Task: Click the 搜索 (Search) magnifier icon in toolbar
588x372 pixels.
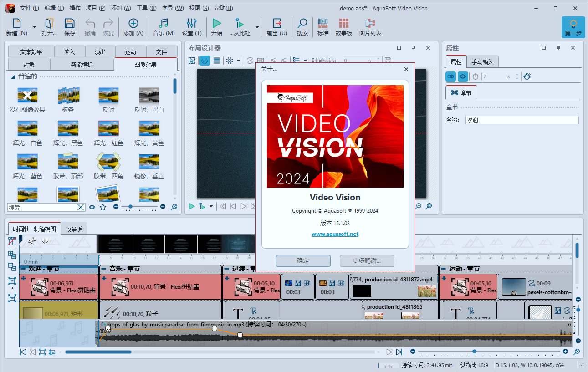Action: [302, 24]
